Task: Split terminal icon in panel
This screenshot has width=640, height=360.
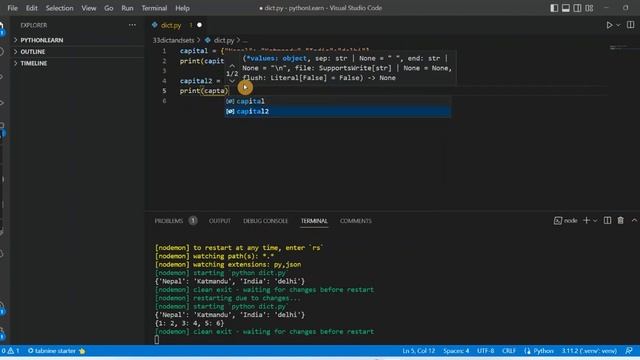Action: [607, 220]
